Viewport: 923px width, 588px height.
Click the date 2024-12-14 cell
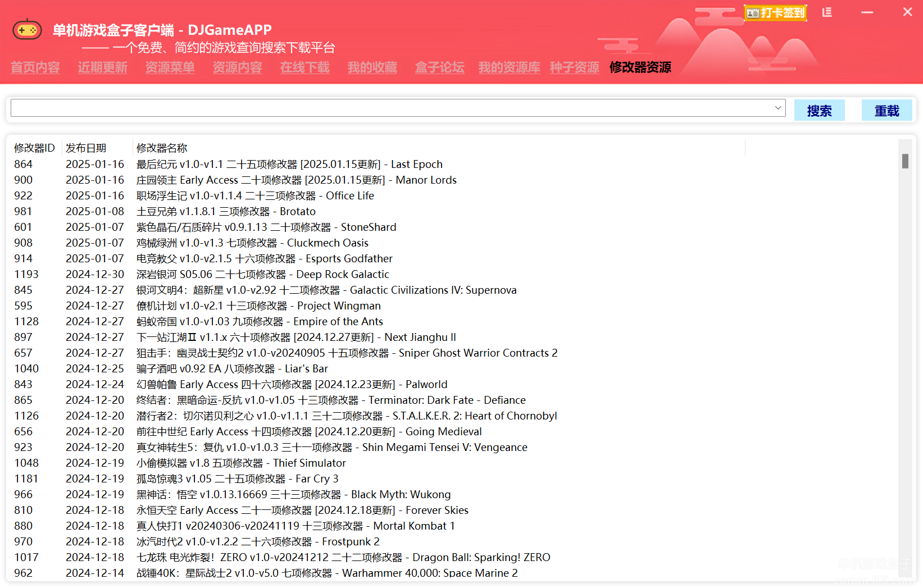pos(95,573)
